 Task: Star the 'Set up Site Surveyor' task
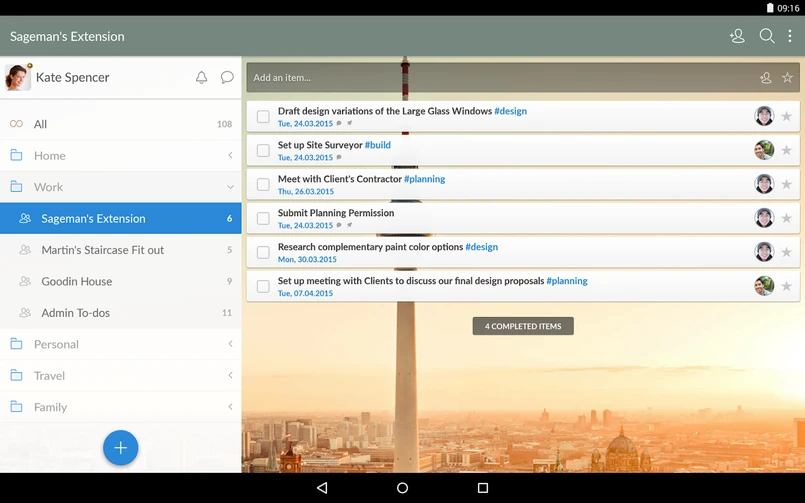click(x=787, y=150)
